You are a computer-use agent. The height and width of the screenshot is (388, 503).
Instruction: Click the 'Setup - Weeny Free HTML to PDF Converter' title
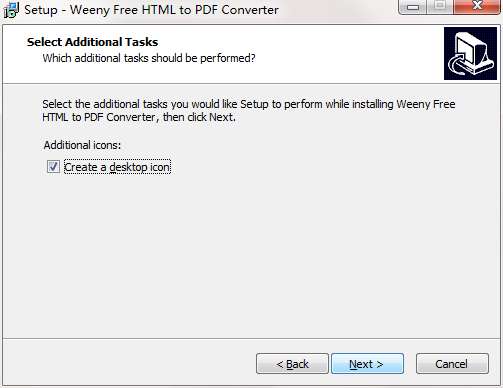(151, 10)
